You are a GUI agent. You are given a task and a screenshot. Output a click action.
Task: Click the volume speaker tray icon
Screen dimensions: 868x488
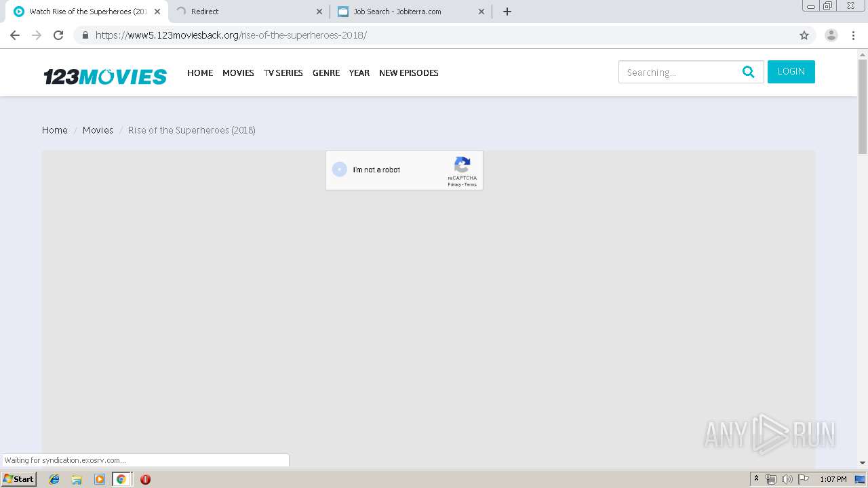(x=787, y=479)
